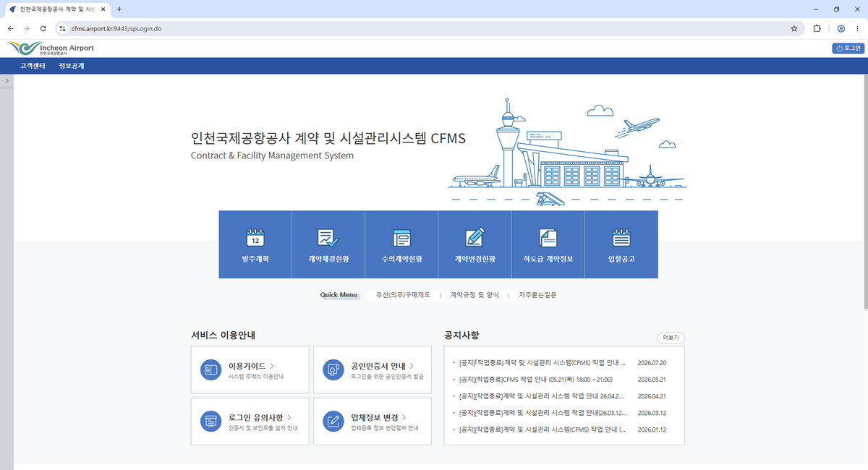Open the 고객센터 menu
The image size is (868, 470).
pos(33,66)
